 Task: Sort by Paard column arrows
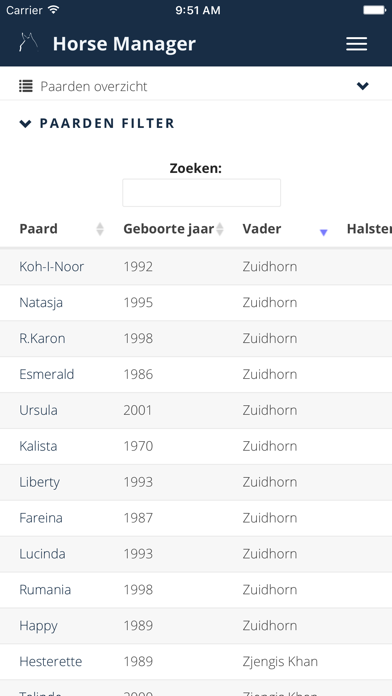point(100,229)
